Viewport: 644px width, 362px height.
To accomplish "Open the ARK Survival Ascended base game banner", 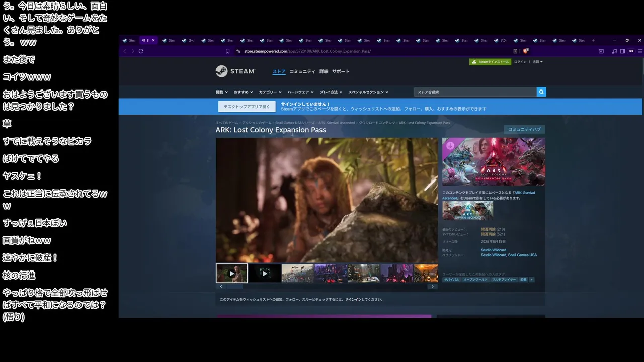I will coord(467,211).
